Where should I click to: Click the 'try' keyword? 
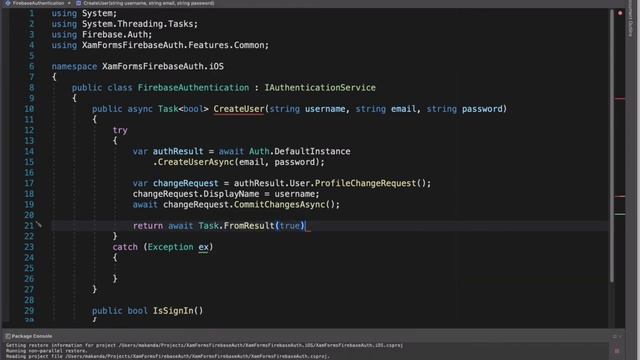[120, 130]
